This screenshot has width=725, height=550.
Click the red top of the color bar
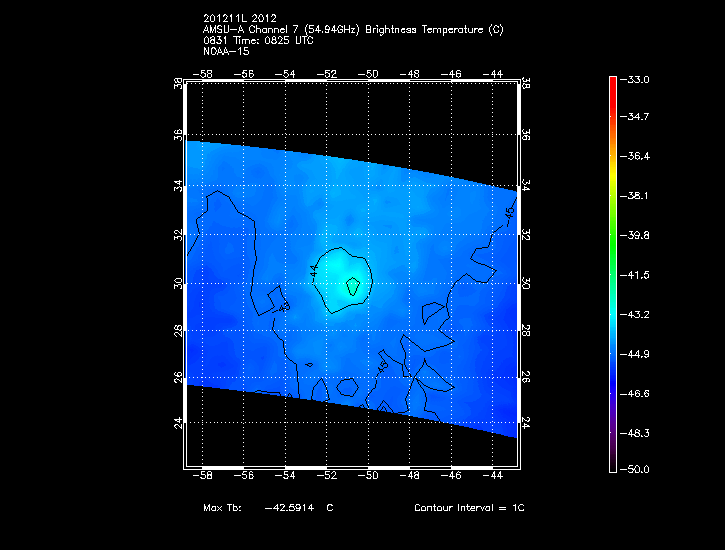click(x=612, y=82)
